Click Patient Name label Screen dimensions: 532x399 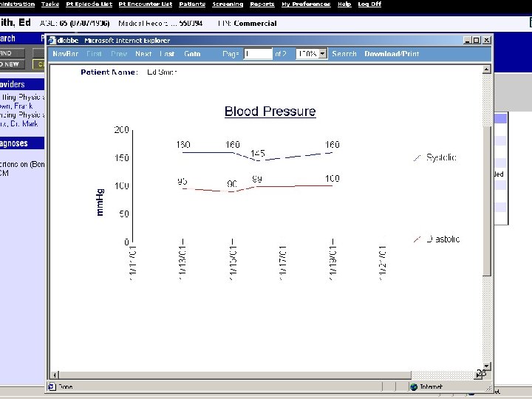(x=109, y=72)
